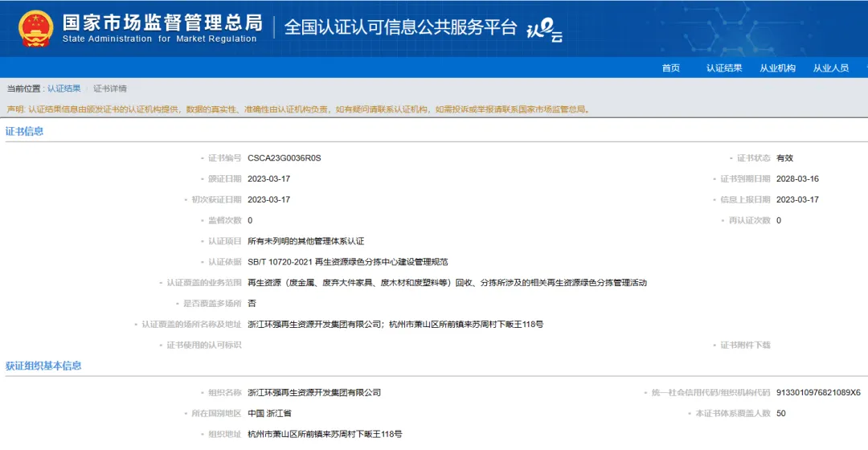Click the 本证书体系覆盖人数 value 50
This screenshot has height=450, width=868.
point(781,414)
